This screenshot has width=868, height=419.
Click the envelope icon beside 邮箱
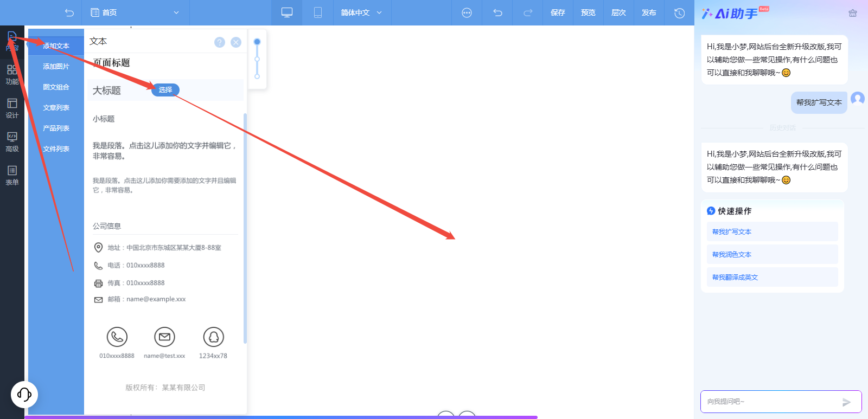click(x=98, y=300)
